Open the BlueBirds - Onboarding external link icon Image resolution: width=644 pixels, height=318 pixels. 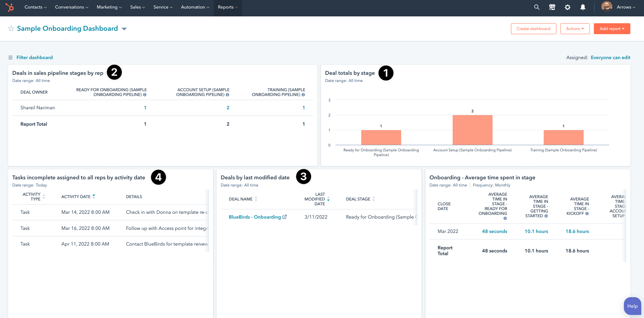tap(285, 217)
